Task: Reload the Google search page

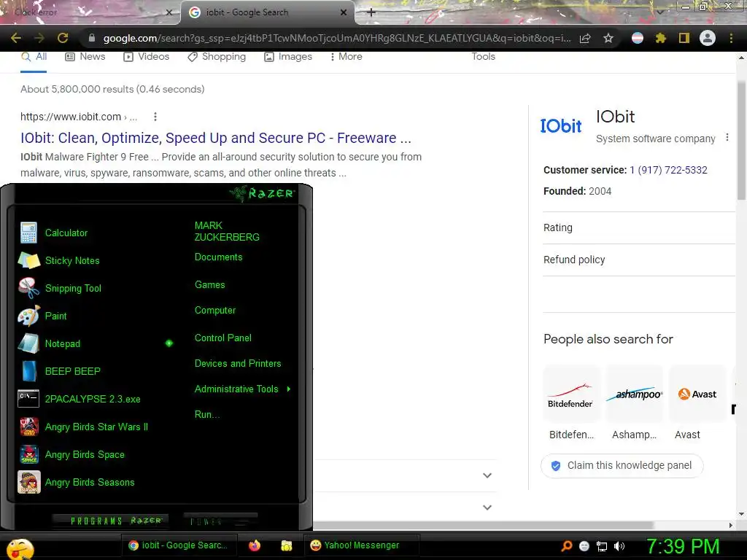Action: click(63, 38)
